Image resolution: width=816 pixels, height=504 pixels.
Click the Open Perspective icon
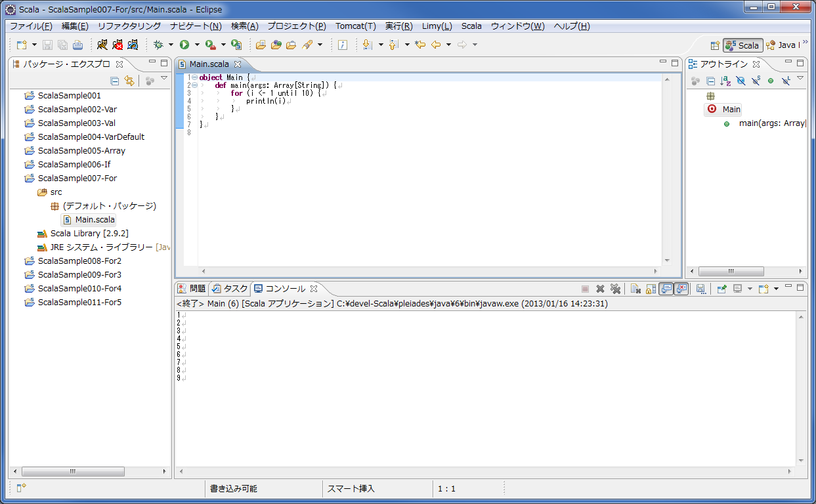click(x=715, y=45)
